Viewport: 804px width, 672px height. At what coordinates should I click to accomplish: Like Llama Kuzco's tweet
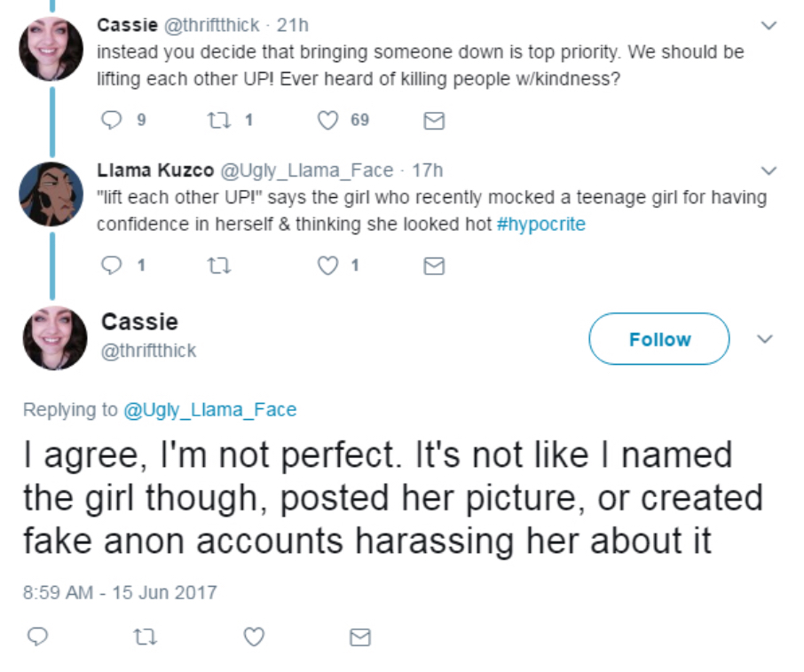[x=328, y=265]
